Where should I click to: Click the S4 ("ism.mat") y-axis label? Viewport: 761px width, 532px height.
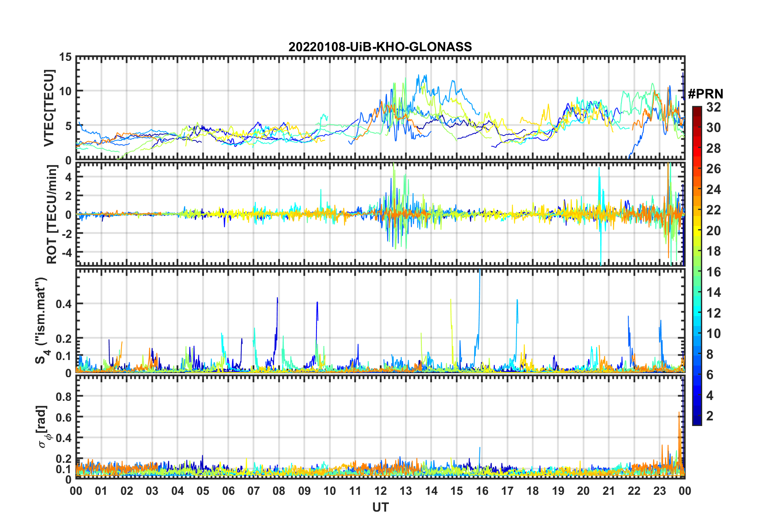pos(42,321)
